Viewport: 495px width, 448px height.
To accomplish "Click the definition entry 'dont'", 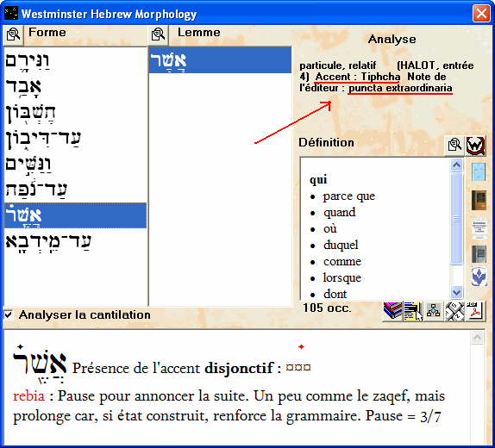I will (x=335, y=294).
